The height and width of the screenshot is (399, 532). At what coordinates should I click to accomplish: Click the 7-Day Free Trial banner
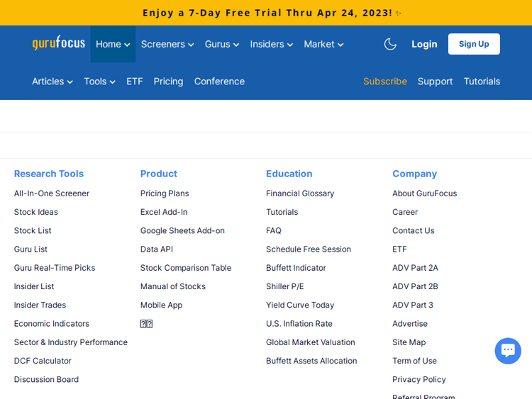pos(267,13)
